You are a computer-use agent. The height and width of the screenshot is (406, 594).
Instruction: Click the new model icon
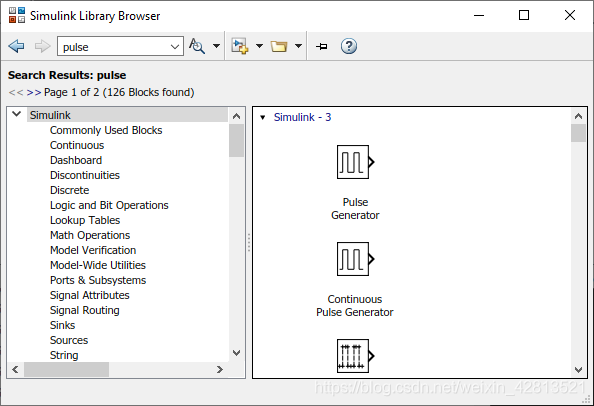point(240,46)
